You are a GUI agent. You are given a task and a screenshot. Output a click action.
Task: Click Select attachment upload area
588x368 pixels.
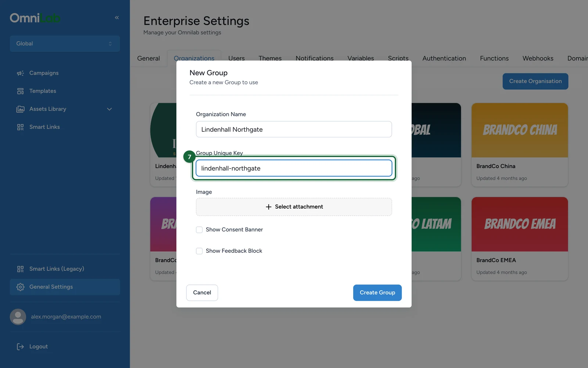click(x=294, y=207)
